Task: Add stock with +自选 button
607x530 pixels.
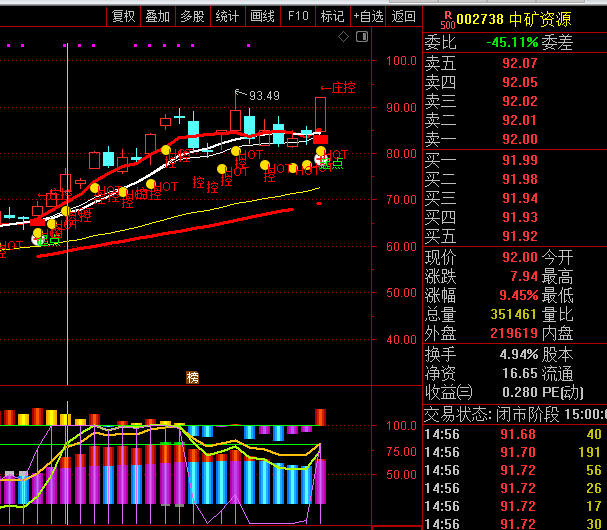Action: [367, 16]
